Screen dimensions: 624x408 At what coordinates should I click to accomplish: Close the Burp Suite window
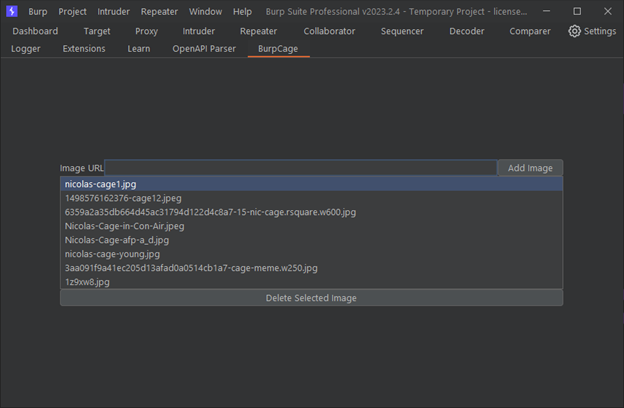coord(608,11)
